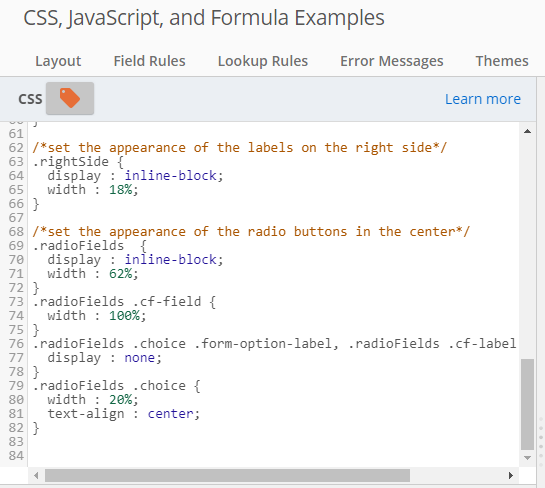
Task: Click line number 84 in gutter
Action: (x=16, y=456)
